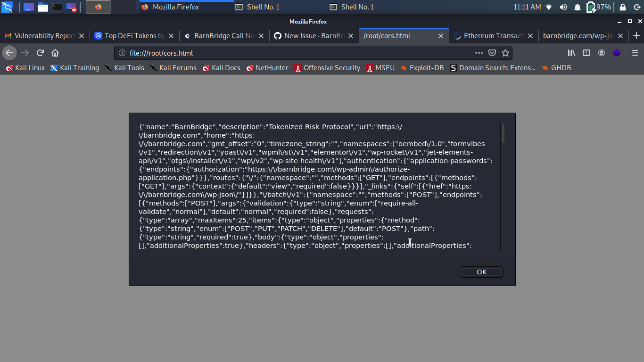The image size is (644, 362).
Task: Open the Firefox hamburger menu
Action: [635, 53]
